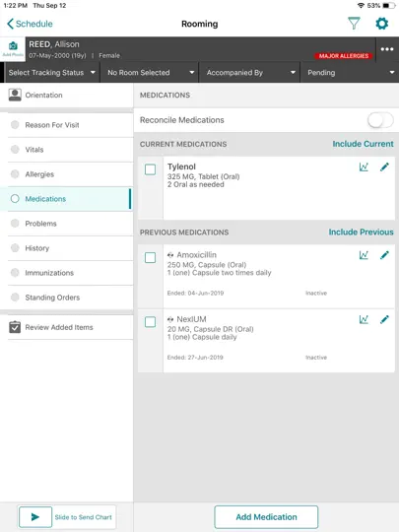Tap the battery status icon
Image resolution: width=399 pixels, height=532 pixels.
pos(389,6)
